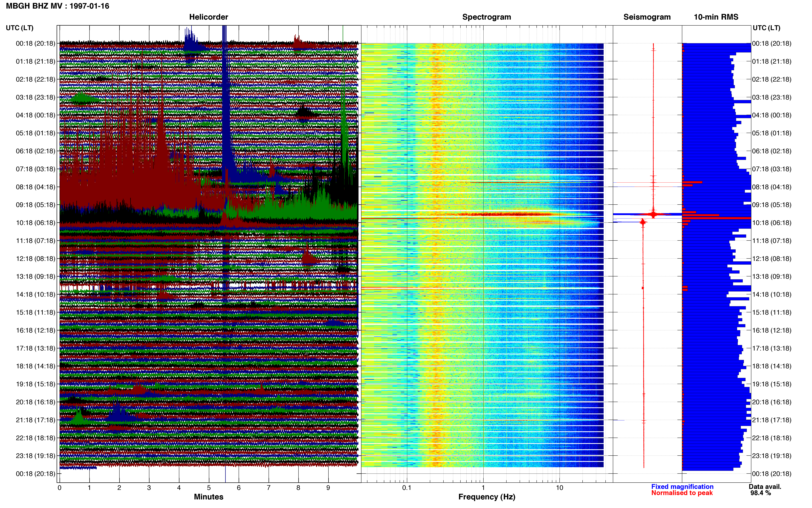Click left time label 13:18 (09:18)

(x=36, y=277)
